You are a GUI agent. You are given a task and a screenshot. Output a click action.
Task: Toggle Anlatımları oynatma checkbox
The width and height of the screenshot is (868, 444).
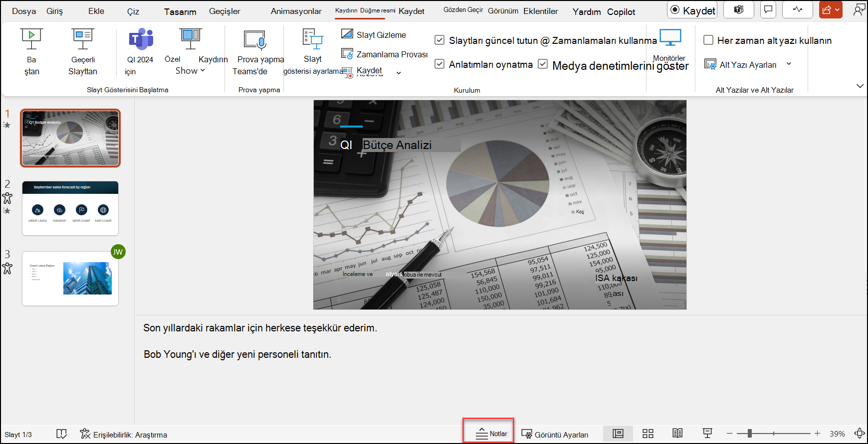439,64
